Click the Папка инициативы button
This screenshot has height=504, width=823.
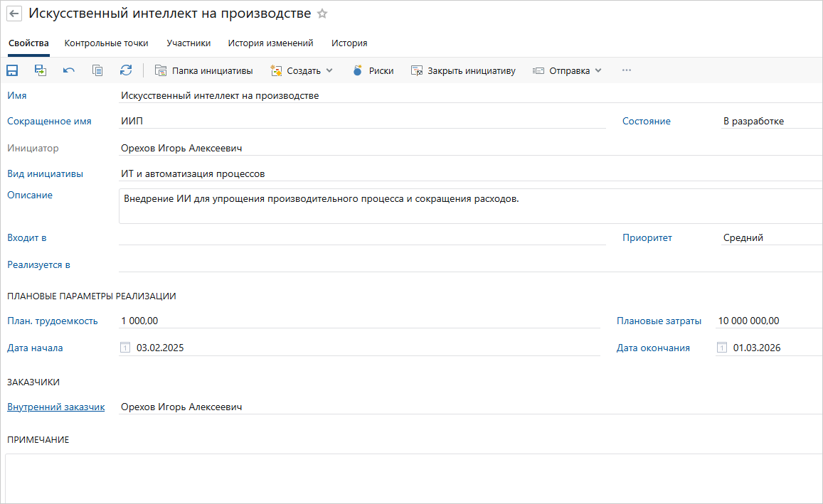tap(203, 70)
